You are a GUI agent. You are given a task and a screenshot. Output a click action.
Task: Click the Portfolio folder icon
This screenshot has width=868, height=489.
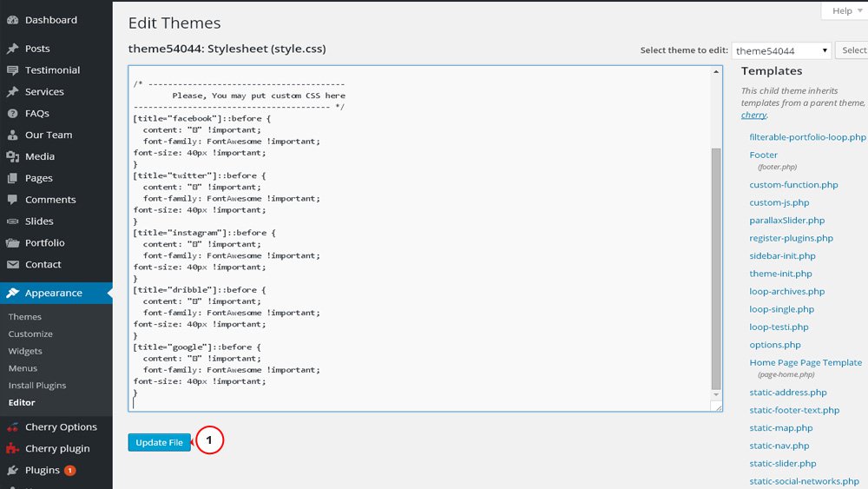pos(12,243)
